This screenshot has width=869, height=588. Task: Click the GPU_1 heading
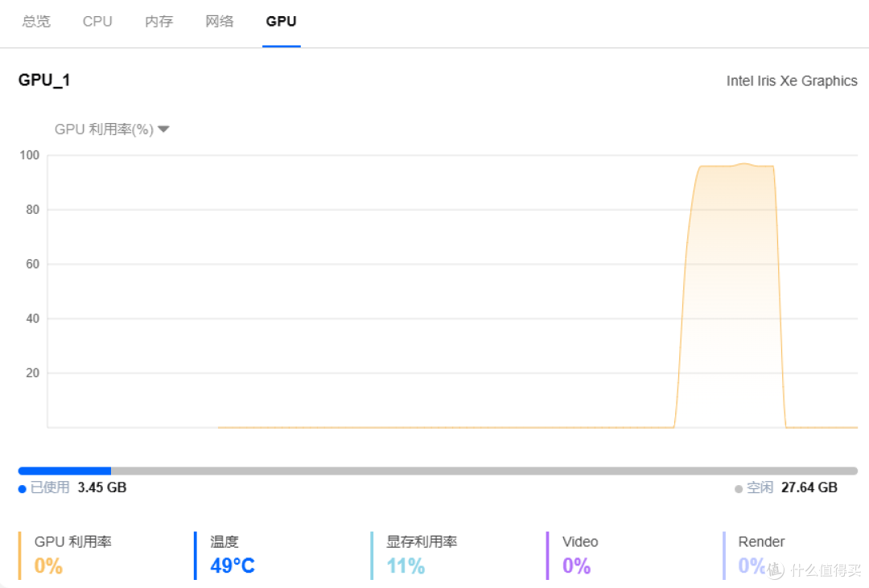click(44, 80)
